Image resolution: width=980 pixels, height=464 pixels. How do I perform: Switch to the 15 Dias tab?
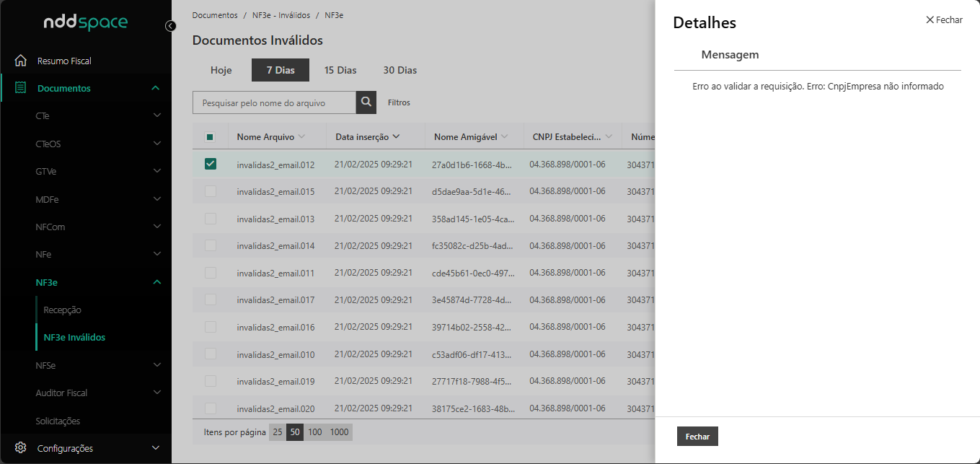[340, 70]
